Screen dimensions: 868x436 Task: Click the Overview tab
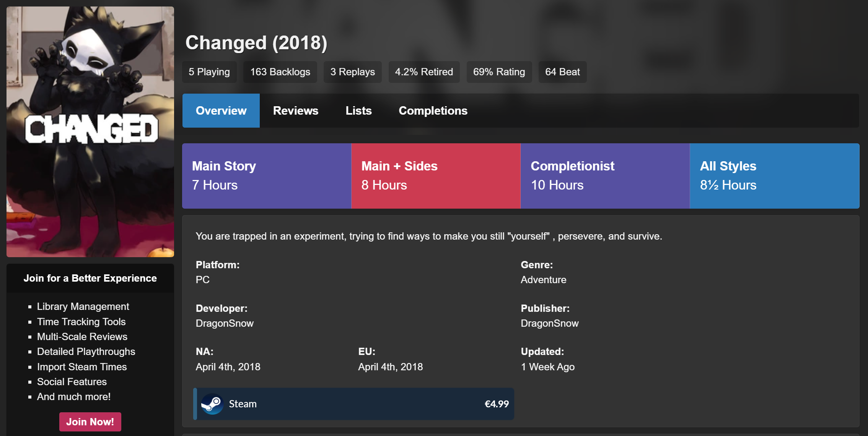(x=221, y=111)
